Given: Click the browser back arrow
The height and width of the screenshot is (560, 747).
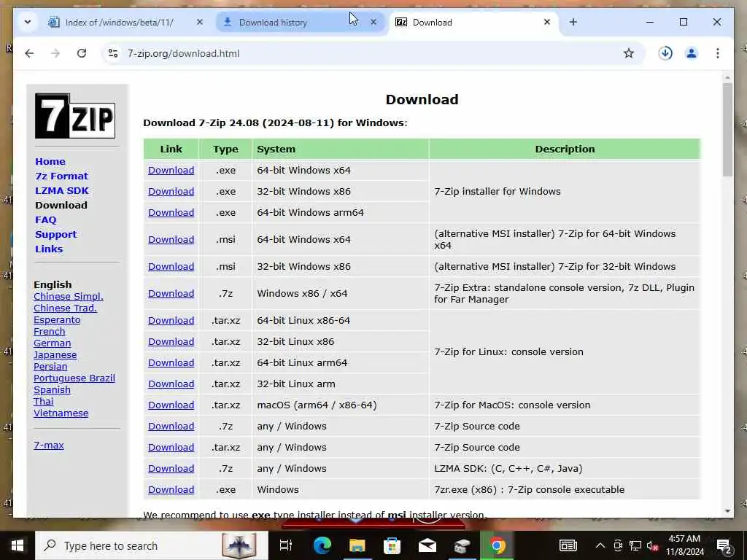Looking at the screenshot, I should 29,53.
